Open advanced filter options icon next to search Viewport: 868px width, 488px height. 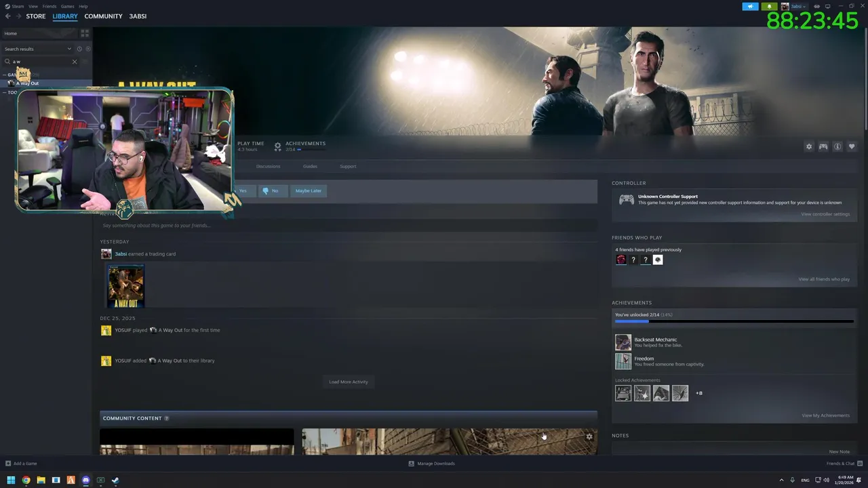coord(85,62)
